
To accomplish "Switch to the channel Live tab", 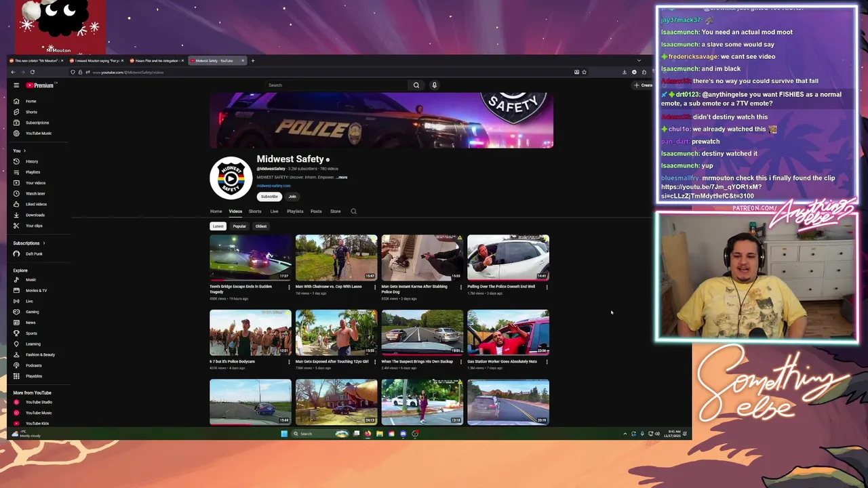I will [x=274, y=211].
